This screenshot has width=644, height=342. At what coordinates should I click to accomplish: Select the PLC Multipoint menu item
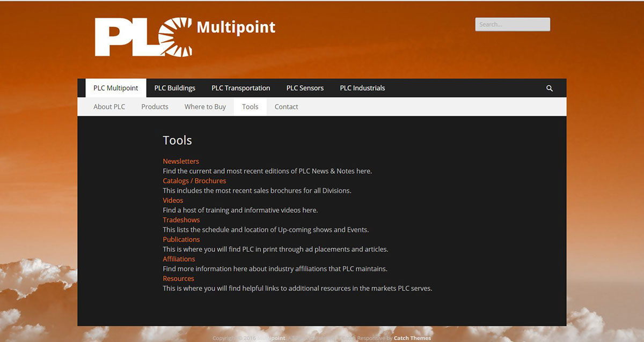pyautogui.click(x=116, y=88)
